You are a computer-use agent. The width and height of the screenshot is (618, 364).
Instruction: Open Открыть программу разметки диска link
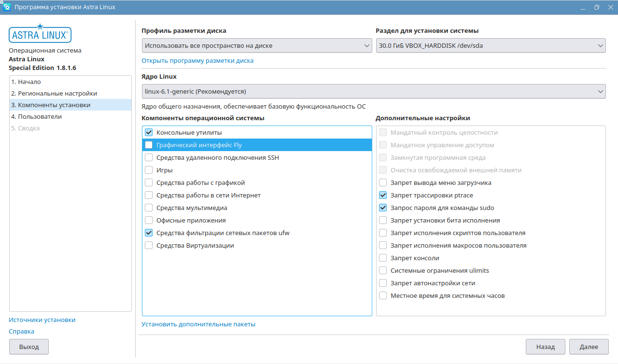(197, 60)
